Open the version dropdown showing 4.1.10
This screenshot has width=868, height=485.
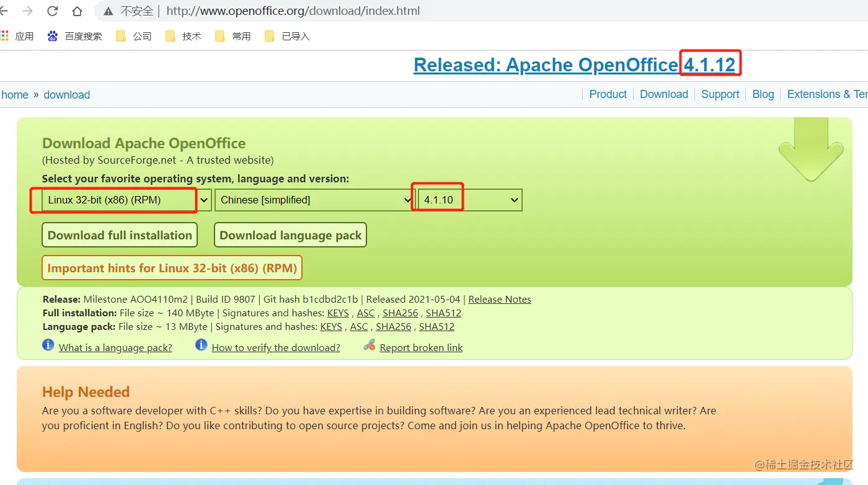click(471, 200)
